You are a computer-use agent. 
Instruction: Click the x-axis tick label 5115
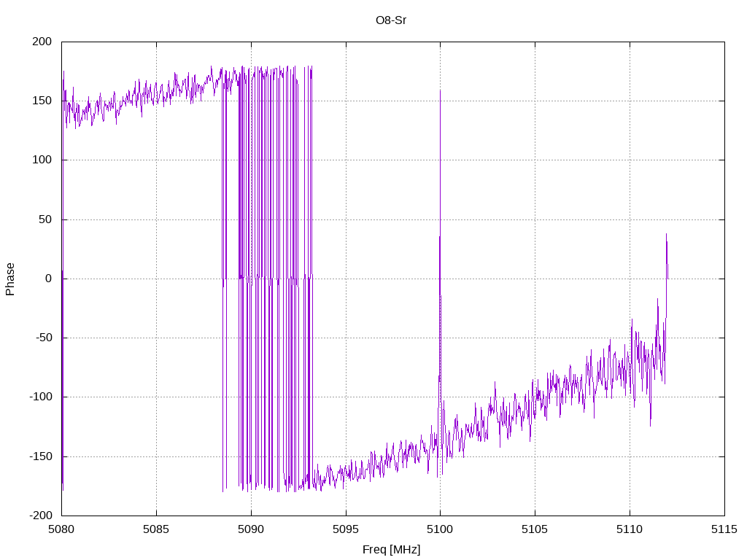[x=724, y=529]
